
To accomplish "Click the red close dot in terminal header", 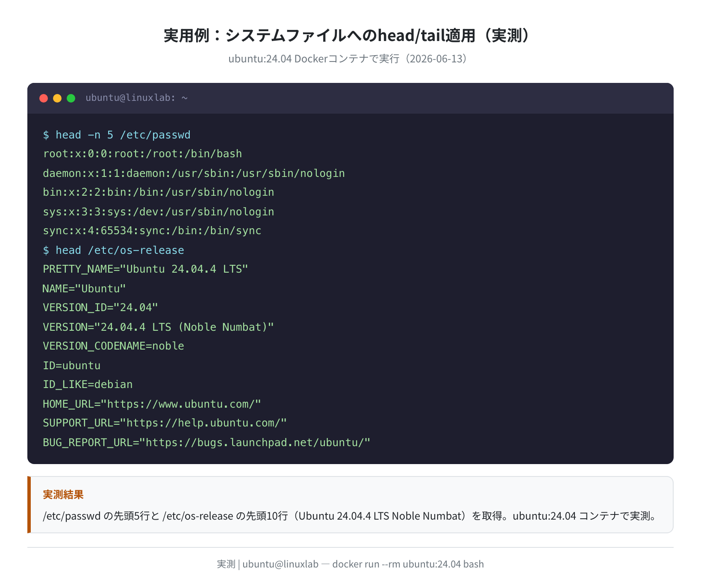I will click(x=44, y=98).
